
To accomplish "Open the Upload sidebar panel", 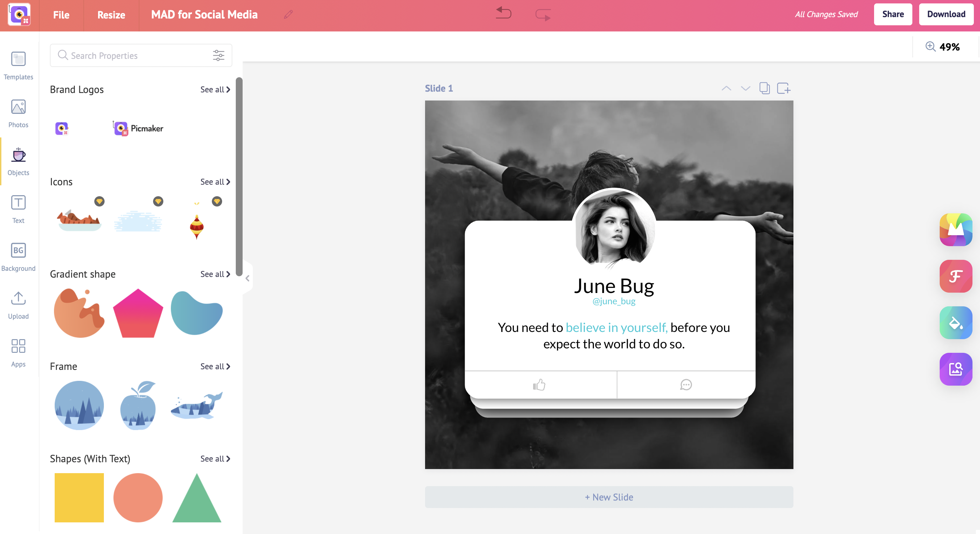I will pyautogui.click(x=18, y=306).
